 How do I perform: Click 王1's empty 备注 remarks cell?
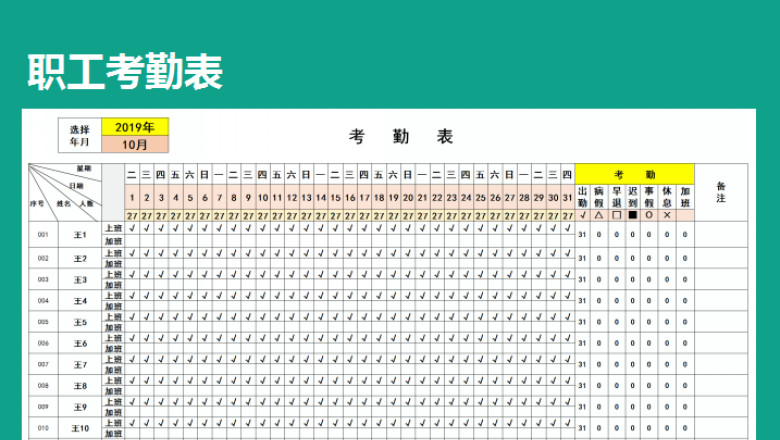721,234
